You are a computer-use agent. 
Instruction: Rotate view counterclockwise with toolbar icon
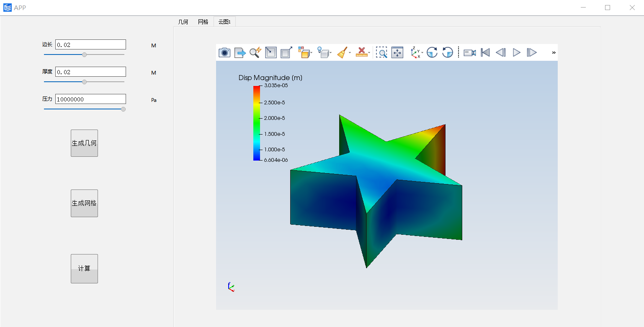click(448, 52)
